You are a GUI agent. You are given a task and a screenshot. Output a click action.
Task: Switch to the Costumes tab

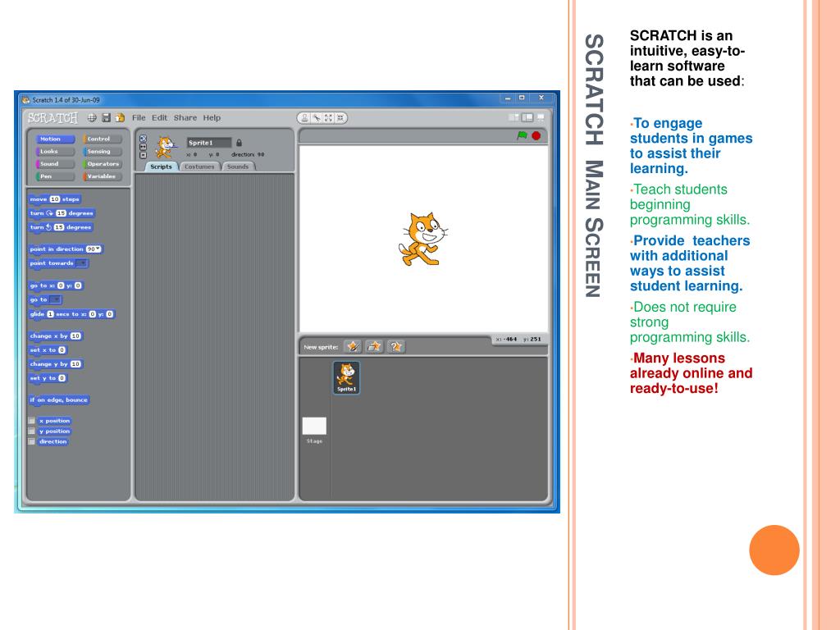click(x=199, y=167)
